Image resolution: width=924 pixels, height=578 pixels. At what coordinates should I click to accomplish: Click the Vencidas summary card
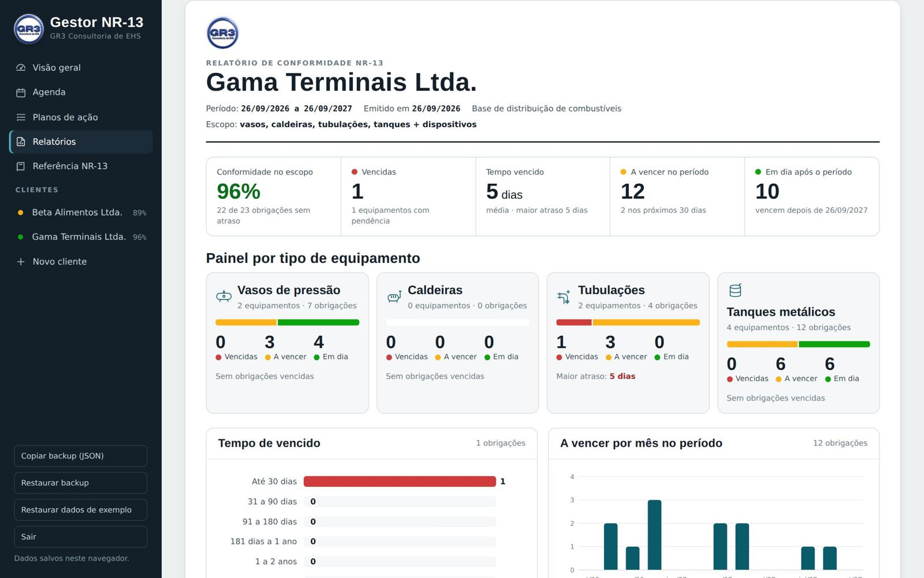click(x=408, y=197)
